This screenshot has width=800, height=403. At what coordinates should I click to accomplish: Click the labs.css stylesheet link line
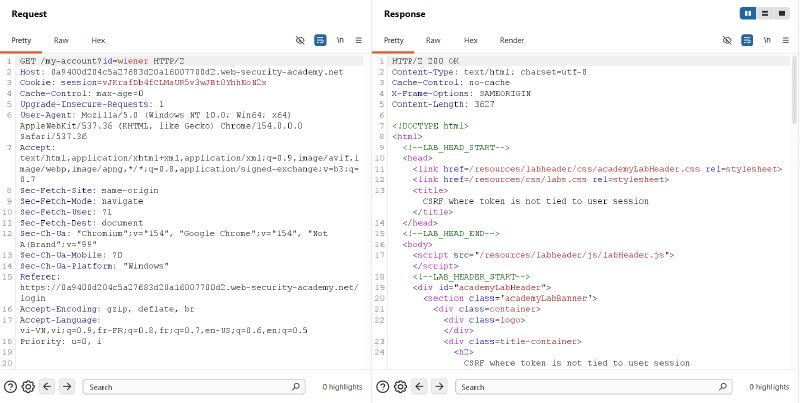pos(541,180)
